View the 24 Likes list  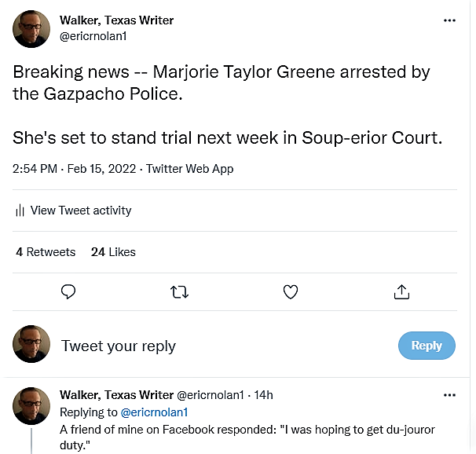coord(113,252)
